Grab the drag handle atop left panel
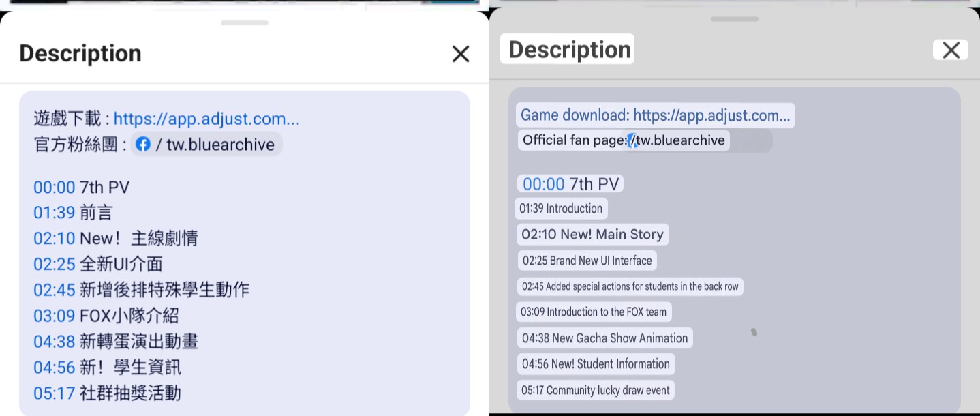 point(245,23)
